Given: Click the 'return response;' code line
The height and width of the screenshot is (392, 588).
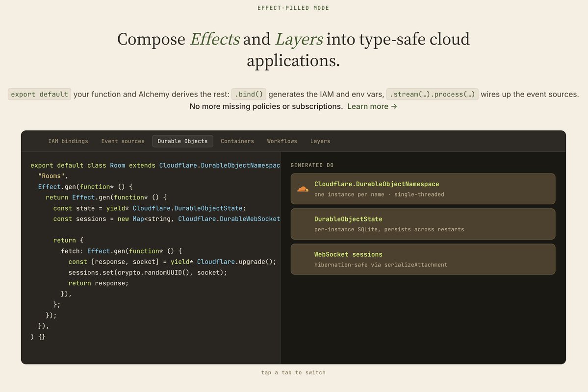Looking at the screenshot, I should point(98,283).
